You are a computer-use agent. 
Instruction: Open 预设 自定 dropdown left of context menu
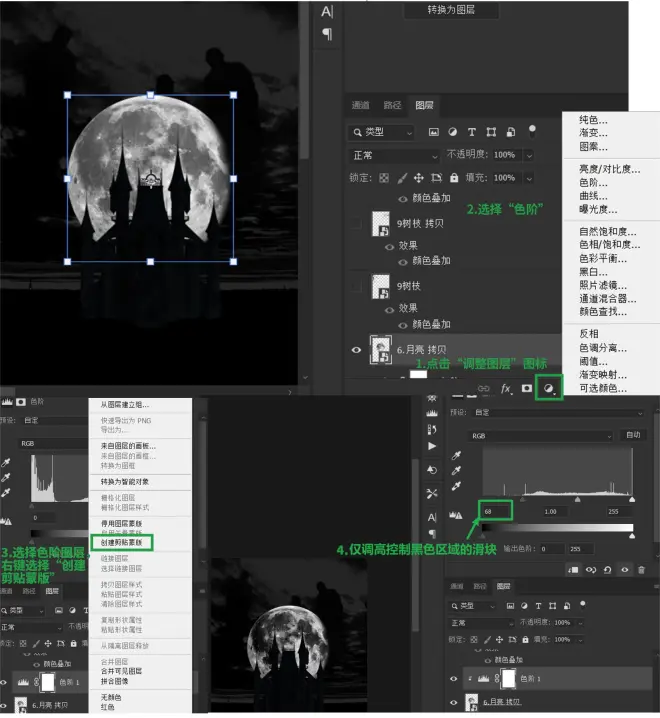pos(55,420)
